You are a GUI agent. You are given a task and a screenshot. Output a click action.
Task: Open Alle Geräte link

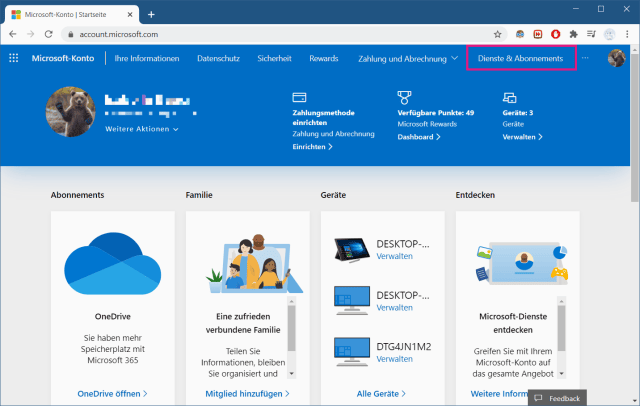[381, 394]
